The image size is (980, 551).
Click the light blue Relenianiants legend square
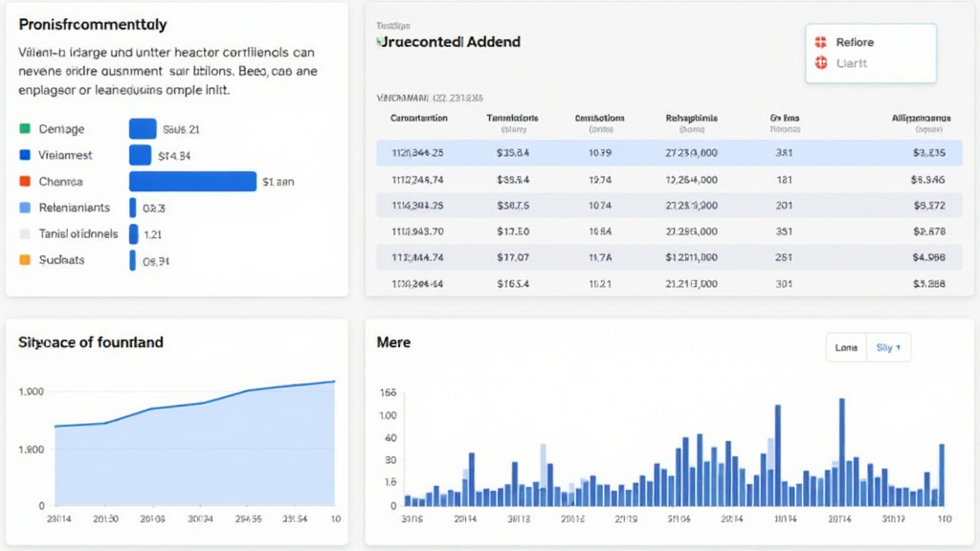click(x=25, y=208)
